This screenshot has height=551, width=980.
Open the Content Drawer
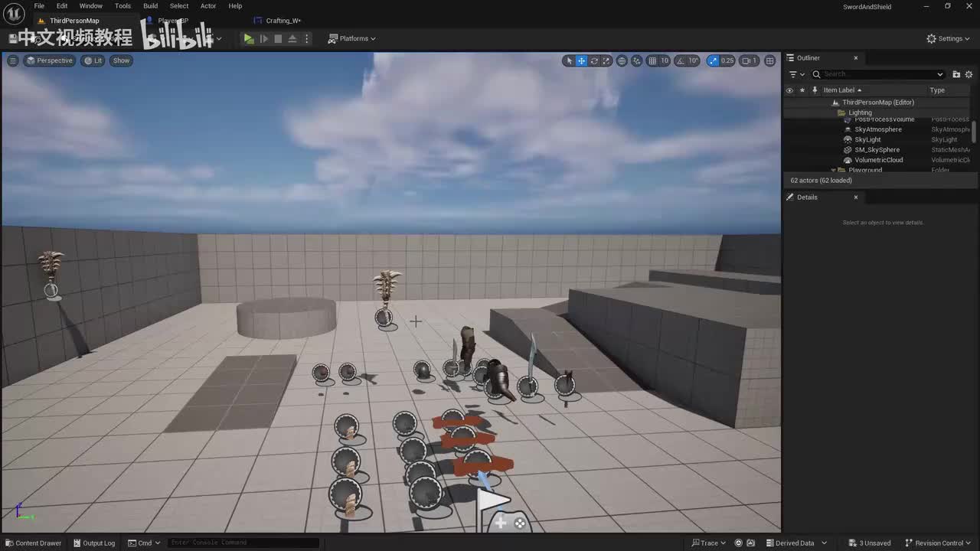click(x=33, y=543)
